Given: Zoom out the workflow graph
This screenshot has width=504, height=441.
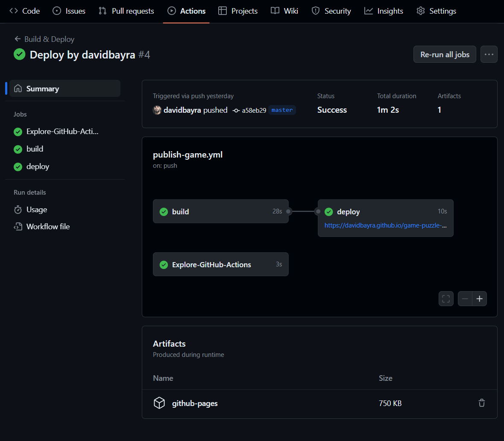Looking at the screenshot, I should (x=465, y=299).
